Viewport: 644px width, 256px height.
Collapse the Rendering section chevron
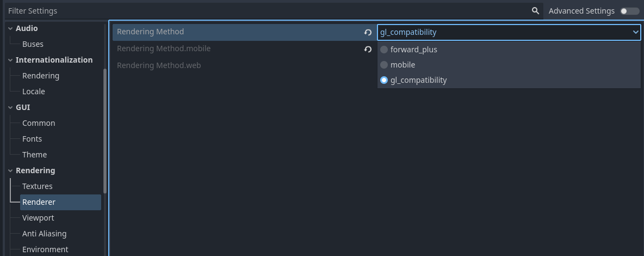tap(10, 170)
